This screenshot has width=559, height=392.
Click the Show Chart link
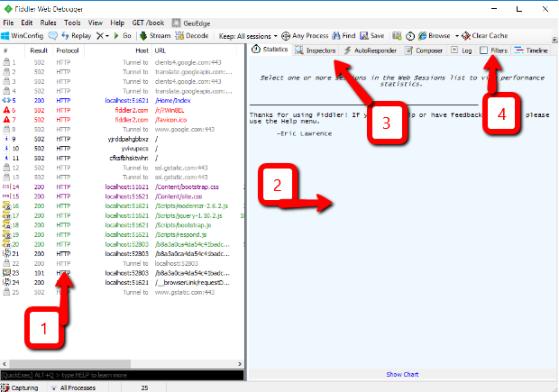tap(402, 374)
